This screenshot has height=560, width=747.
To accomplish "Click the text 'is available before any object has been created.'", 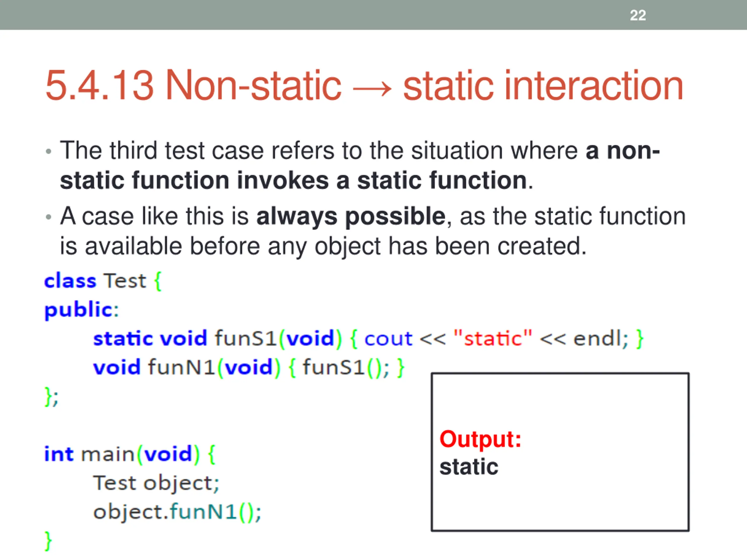I will [323, 246].
